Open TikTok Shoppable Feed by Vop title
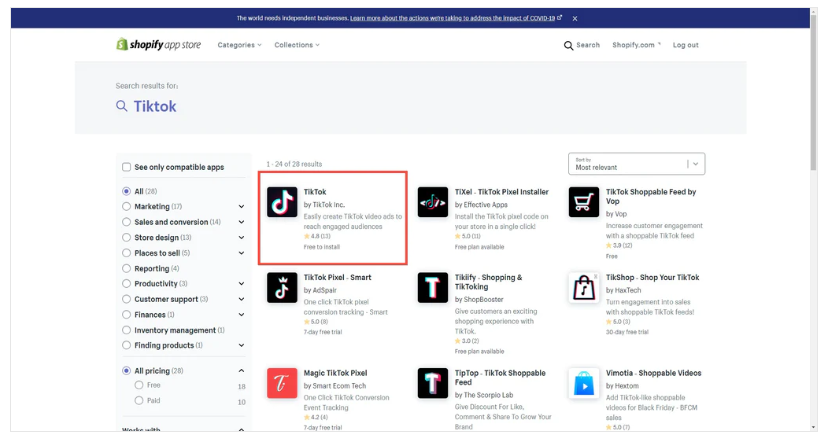This screenshot has height=439, width=825. (651, 196)
